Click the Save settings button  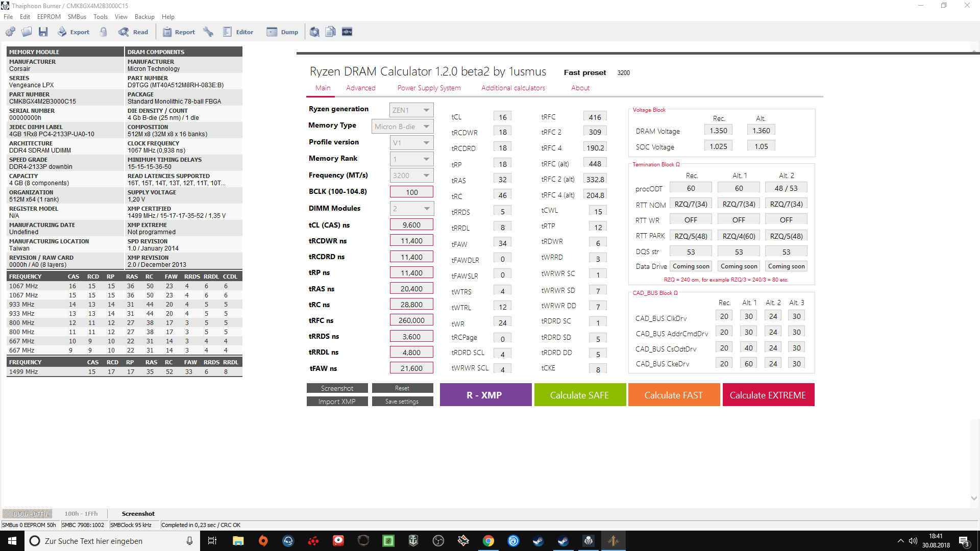click(402, 402)
